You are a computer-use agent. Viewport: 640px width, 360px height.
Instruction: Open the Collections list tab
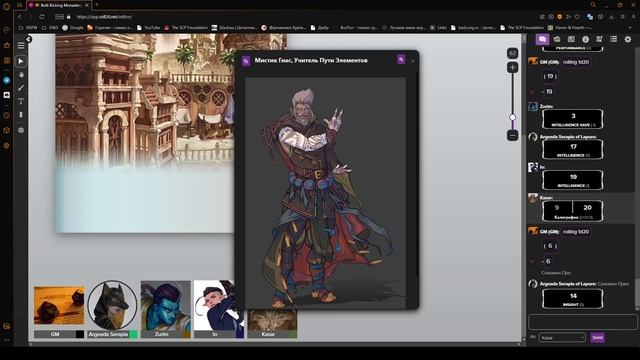pyautogui.click(x=613, y=39)
